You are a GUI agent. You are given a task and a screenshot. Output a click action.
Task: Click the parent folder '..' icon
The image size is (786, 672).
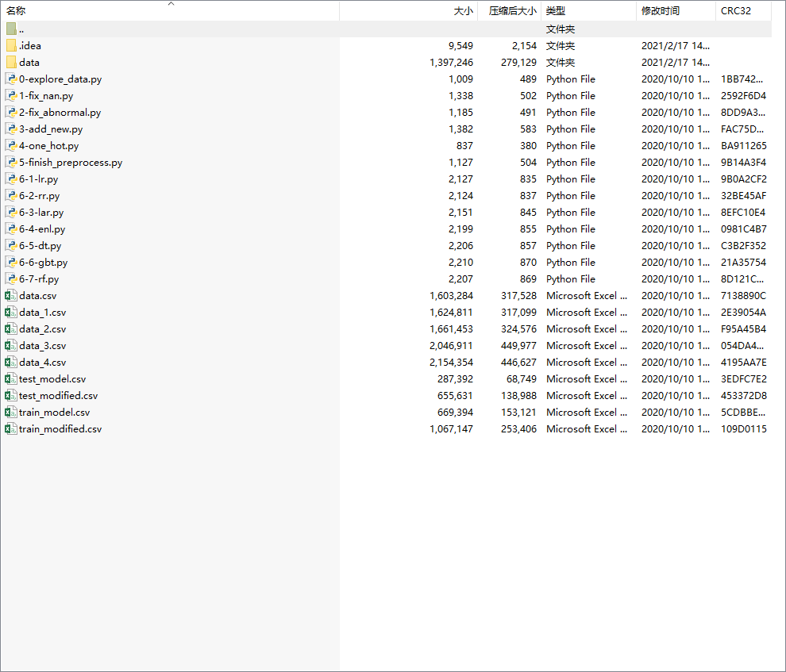[11, 29]
